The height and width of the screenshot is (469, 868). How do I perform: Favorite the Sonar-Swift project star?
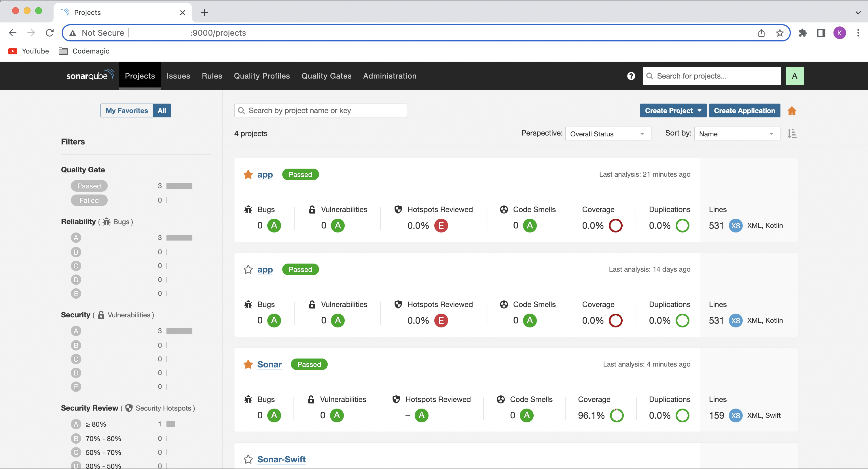coord(248,459)
